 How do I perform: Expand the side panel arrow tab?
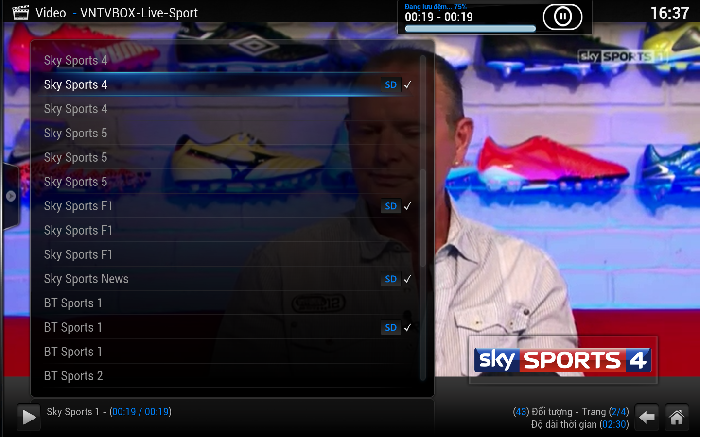(x=11, y=197)
